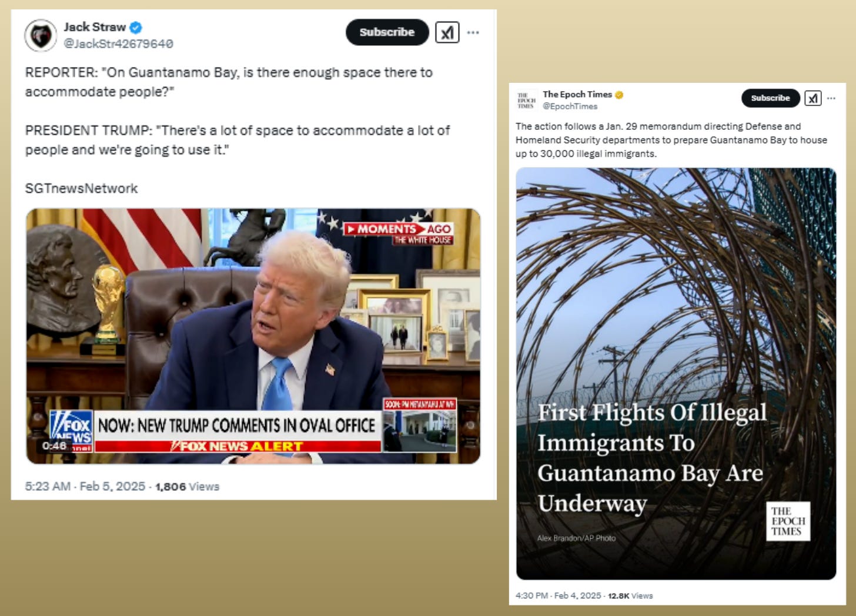The width and height of the screenshot is (856, 616).
Task: Subscribe to The Epoch Times
Action: [770, 98]
